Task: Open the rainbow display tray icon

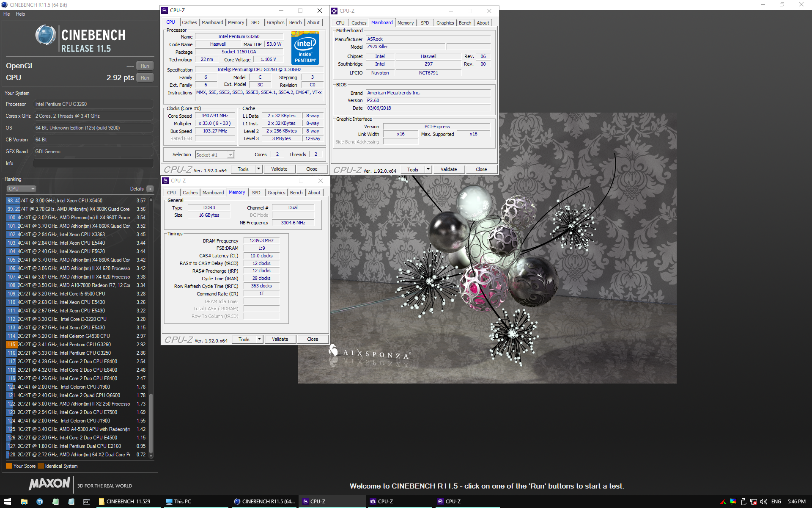Action: 733,502
